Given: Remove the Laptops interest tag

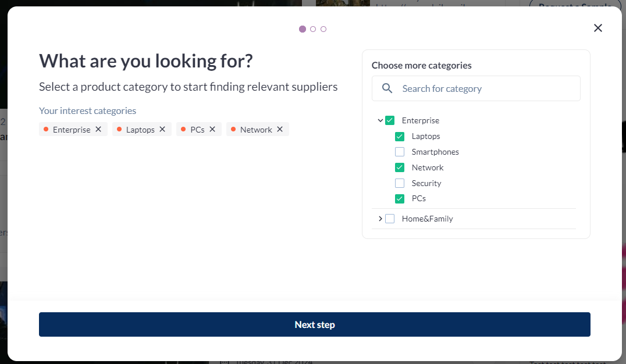Looking at the screenshot, I should tap(162, 129).
